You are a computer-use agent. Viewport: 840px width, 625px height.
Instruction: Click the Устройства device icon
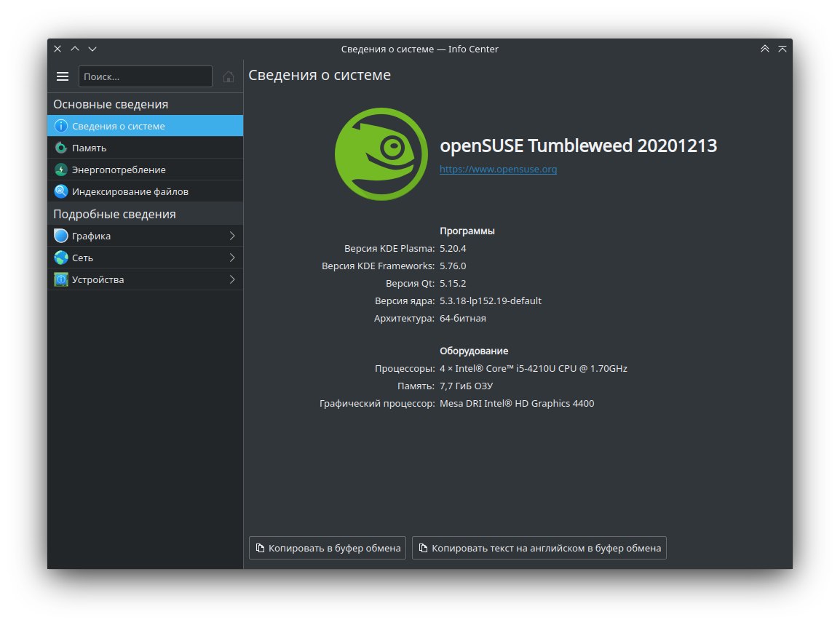tap(61, 279)
